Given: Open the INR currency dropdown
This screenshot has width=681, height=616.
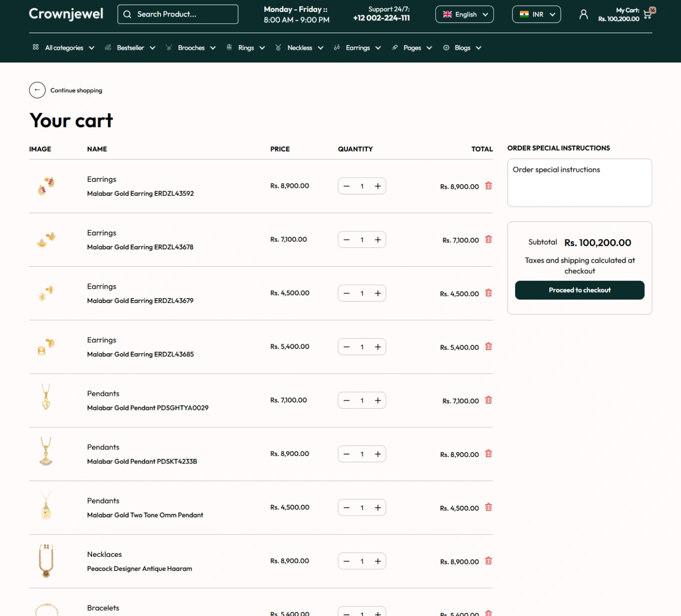Looking at the screenshot, I should [x=536, y=14].
